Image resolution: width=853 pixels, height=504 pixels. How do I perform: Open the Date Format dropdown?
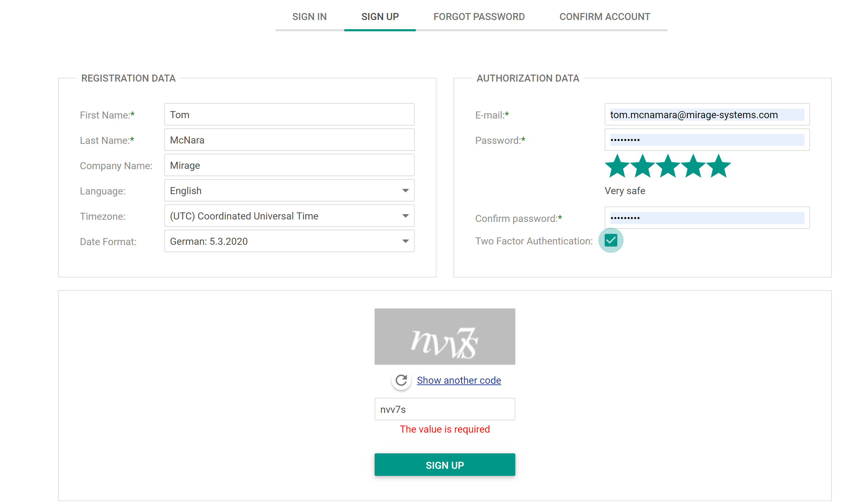click(x=289, y=241)
